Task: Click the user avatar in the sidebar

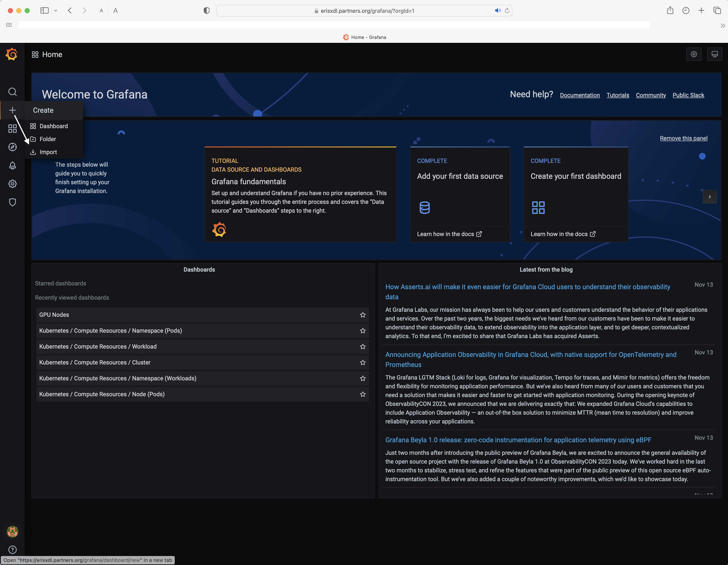Action: (x=12, y=532)
